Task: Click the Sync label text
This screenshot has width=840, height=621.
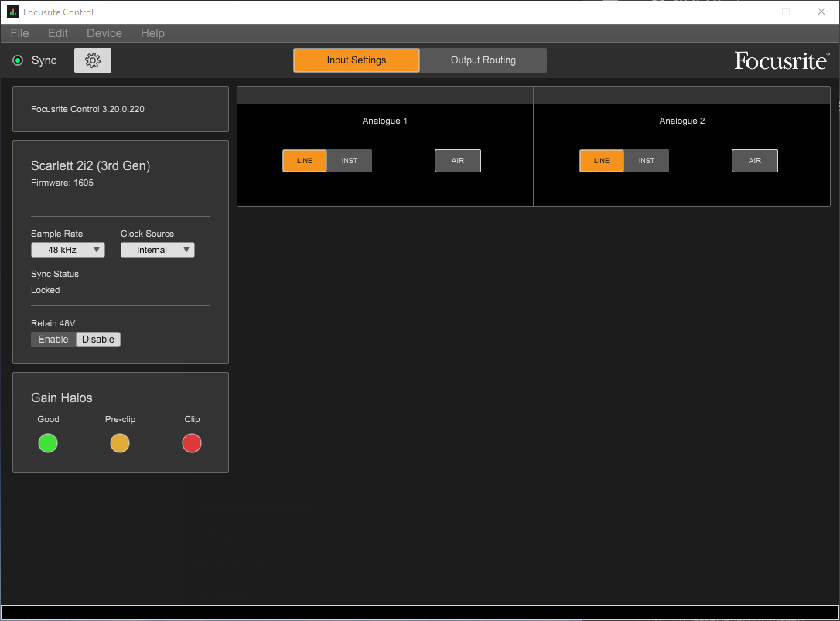Action: pos(44,60)
